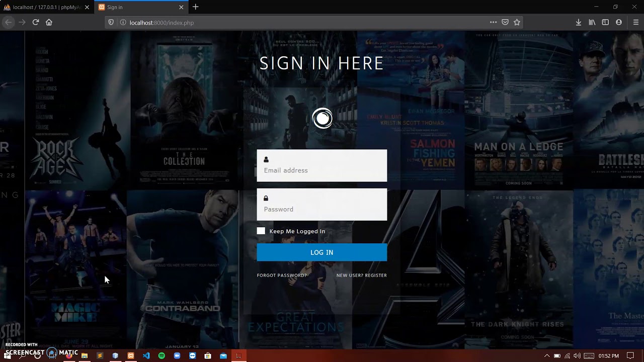Open the Mail app from taskbar

[x=223, y=356]
